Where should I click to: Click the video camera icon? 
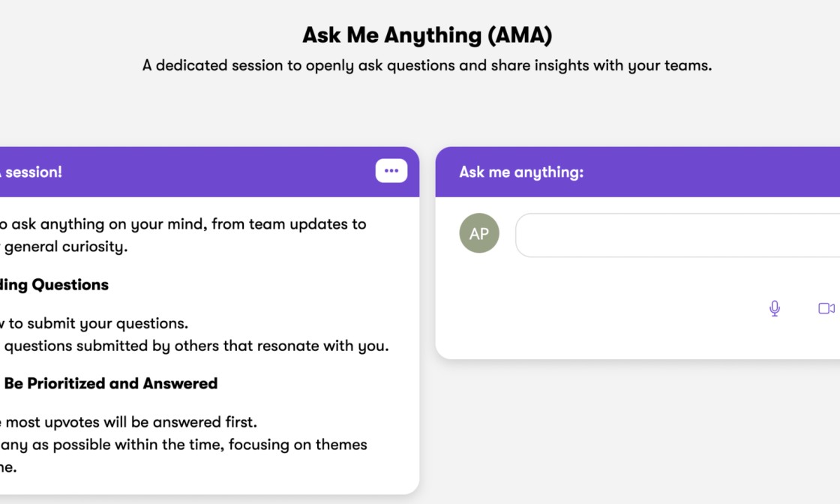pos(826,308)
